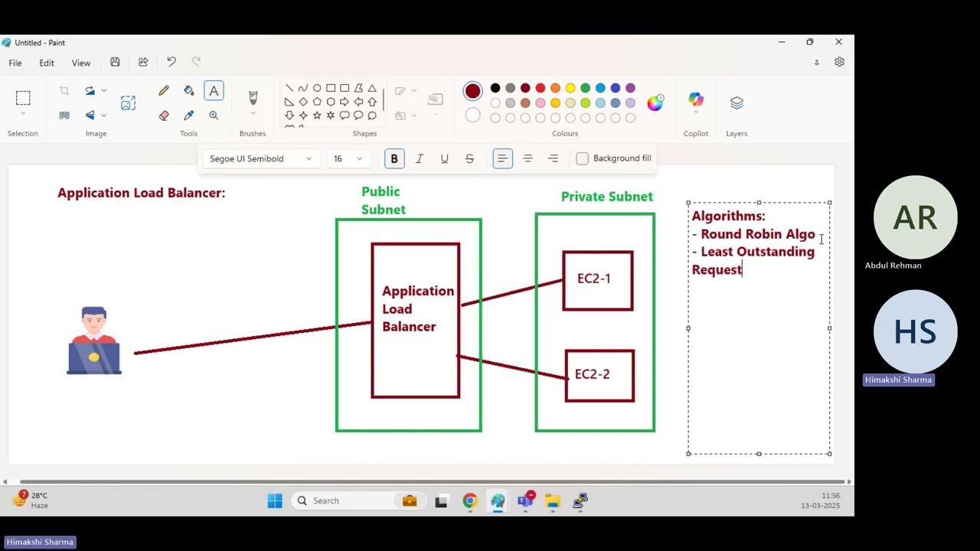
Task: Click the Share icon
Action: click(x=143, y=62)
